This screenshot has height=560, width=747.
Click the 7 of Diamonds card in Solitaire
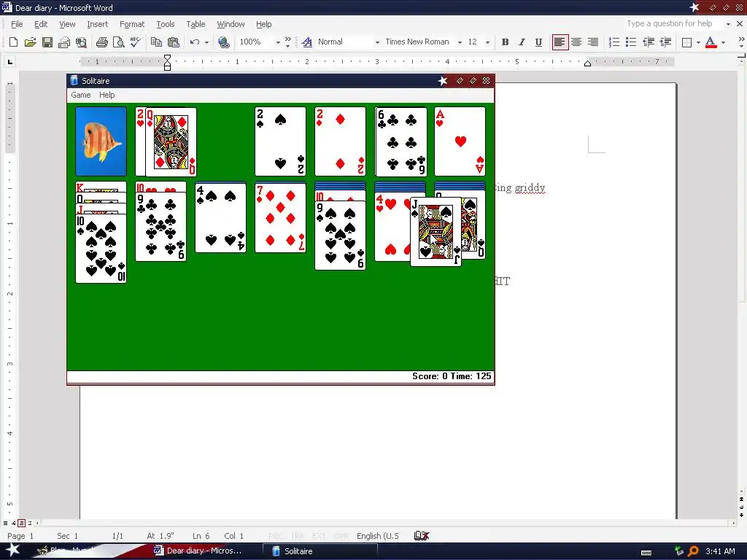coord(280,217)
